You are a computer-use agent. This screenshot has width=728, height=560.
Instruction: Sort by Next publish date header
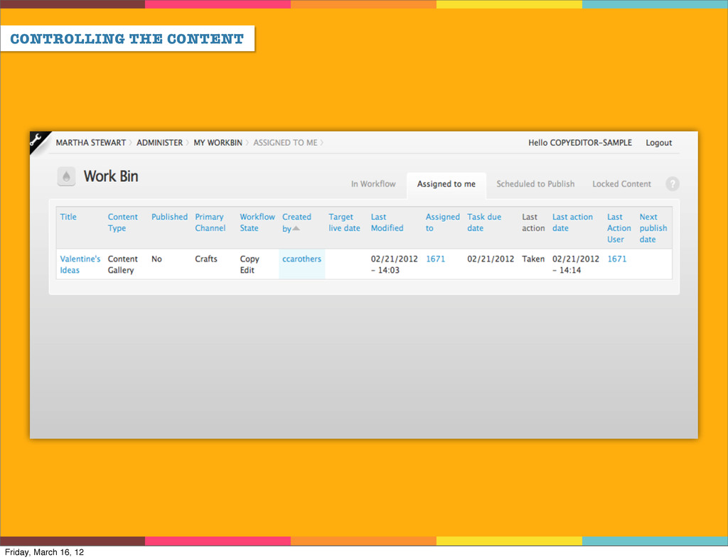tap(653, 228)
